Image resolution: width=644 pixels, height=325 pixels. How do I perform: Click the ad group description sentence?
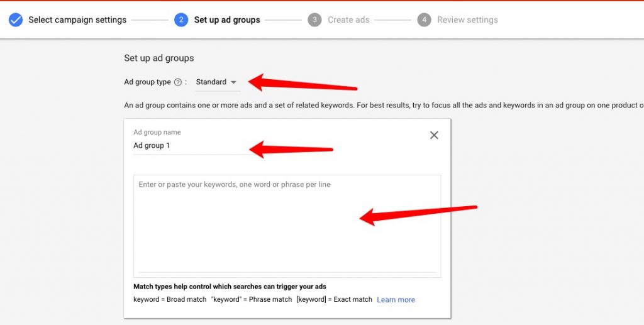click(384, 105)
